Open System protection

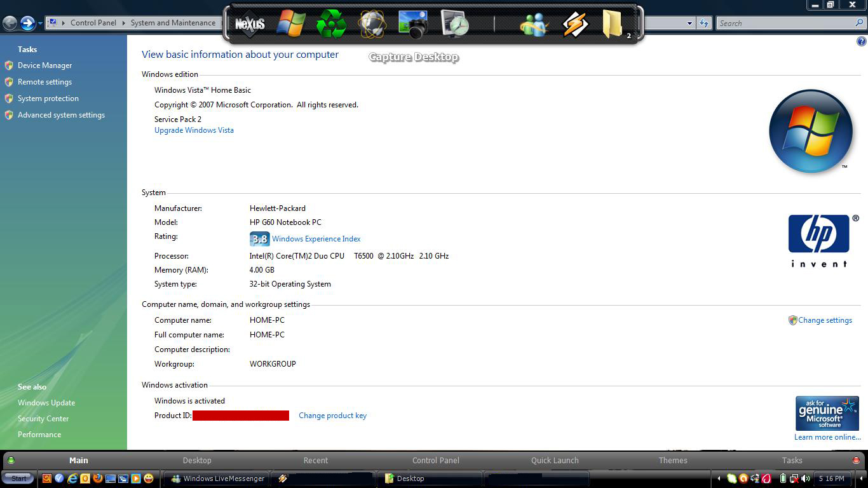(48, 98)
